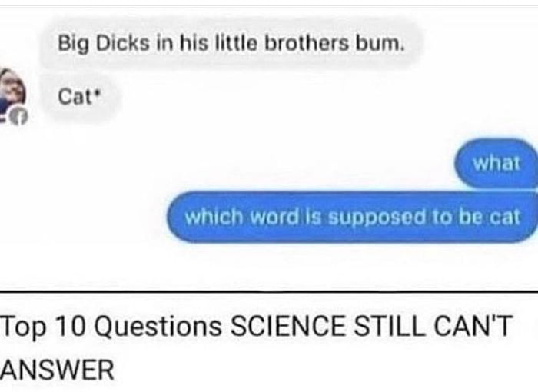Select the gray "Cat*" message bubble
538x392 pixels.
tap(80, 97)
